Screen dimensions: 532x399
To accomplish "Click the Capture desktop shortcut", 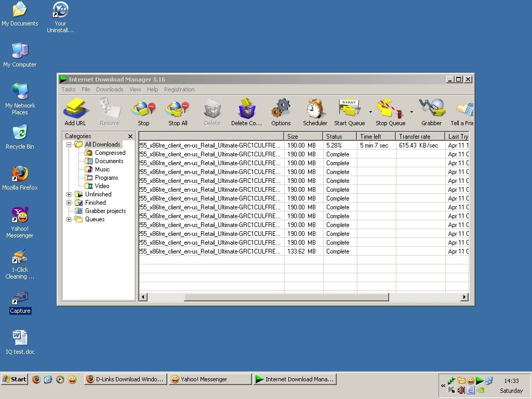I will point(20,302).
